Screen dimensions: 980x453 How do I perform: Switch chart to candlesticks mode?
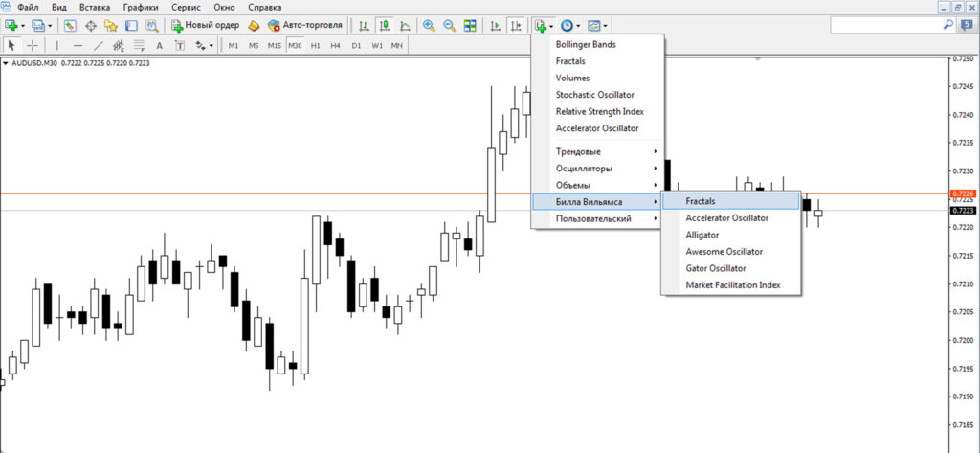click(384, 25)
